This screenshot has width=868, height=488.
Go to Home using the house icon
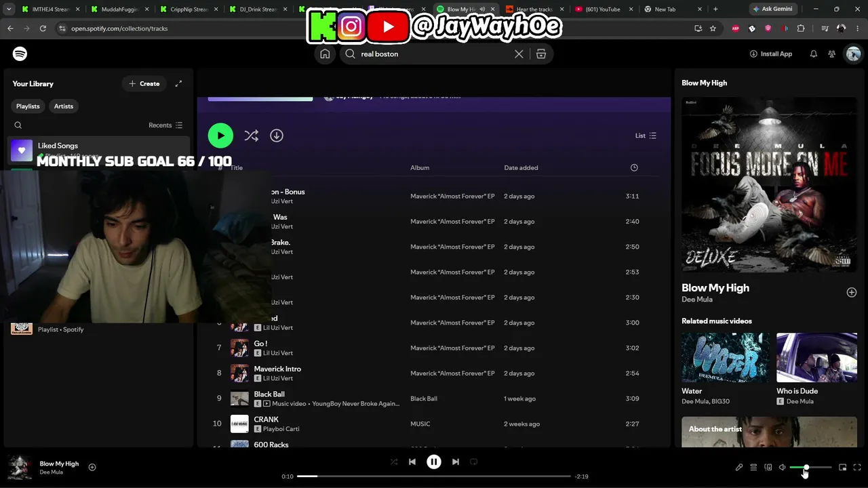(x=325, y=54)
